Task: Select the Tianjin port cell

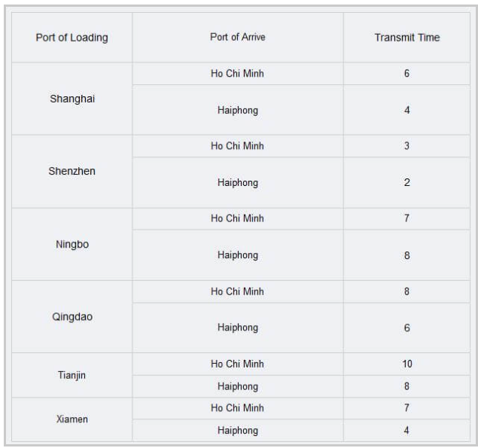Action: [x=72, y=375]
